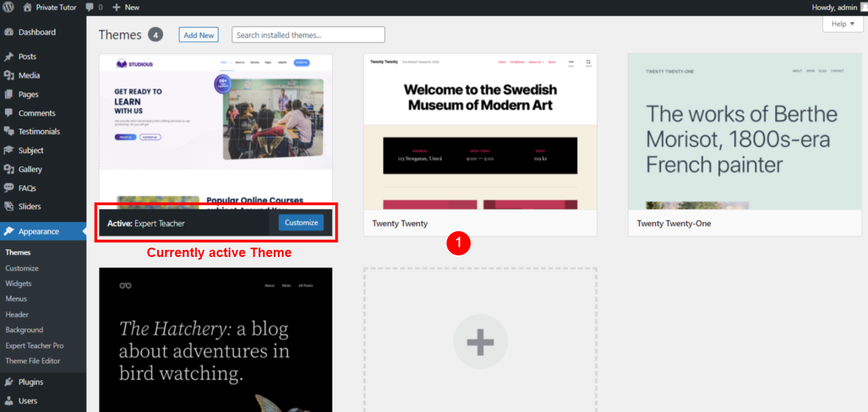Click the Twenty Twenty theme name
Image resolution: width=868 pixels, height=412 pixels.
tap(400, 224)
